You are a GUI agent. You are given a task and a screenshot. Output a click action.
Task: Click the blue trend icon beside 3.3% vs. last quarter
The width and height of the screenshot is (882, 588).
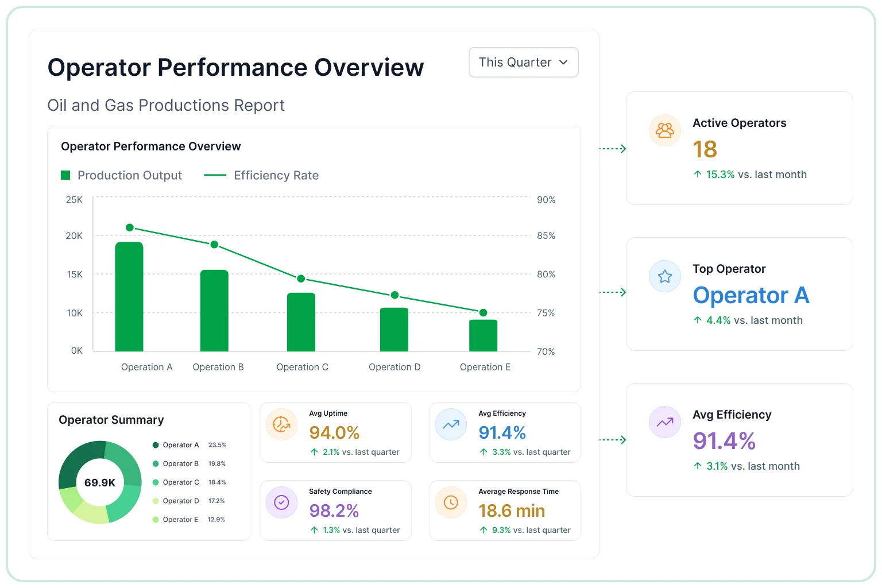pos(451,424)
